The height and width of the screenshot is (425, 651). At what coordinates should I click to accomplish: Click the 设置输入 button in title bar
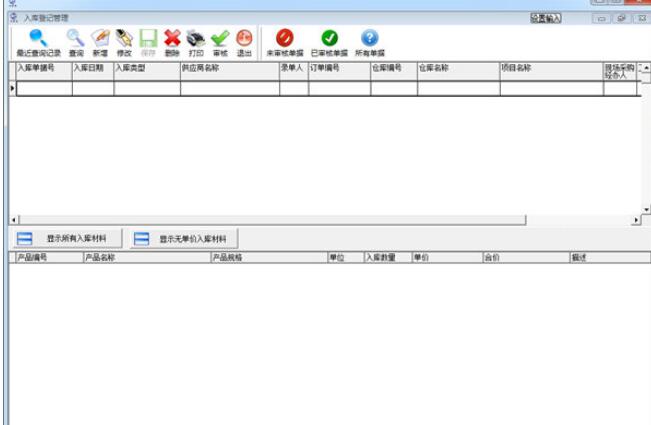tap(546, 18)
